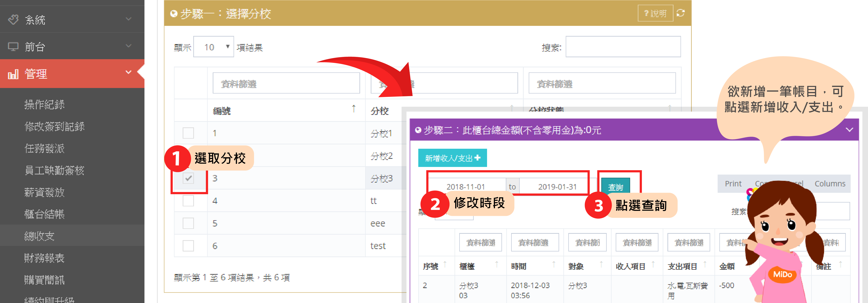The height and width of the screenshot is (303, 868).
Task: Check the checkbox for row 1 分校1
Action: click(x=188, y=133)
